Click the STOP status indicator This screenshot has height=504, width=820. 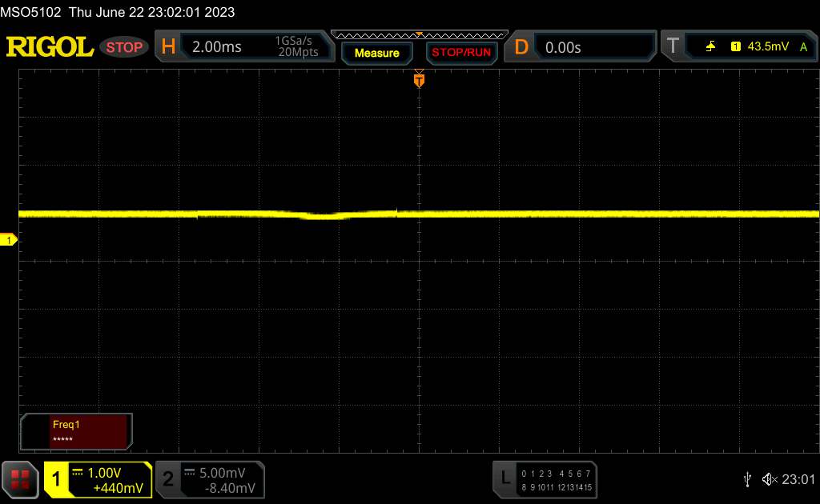[124, 47]
